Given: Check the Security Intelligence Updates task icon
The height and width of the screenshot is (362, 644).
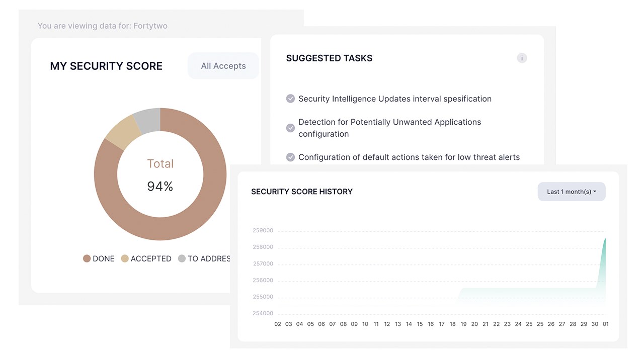Looking at the screenshot, I should click(x=290, y=99).
